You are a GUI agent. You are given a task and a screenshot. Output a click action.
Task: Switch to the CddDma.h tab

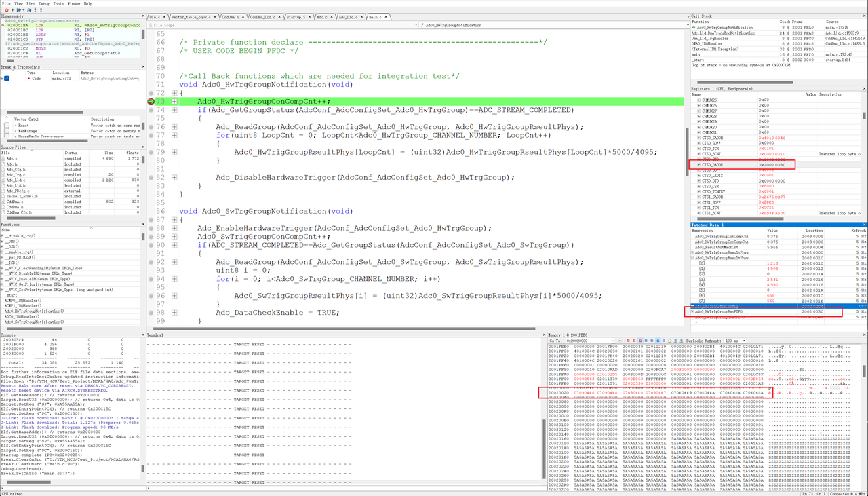pyautogui.click(x=230, y=17)
